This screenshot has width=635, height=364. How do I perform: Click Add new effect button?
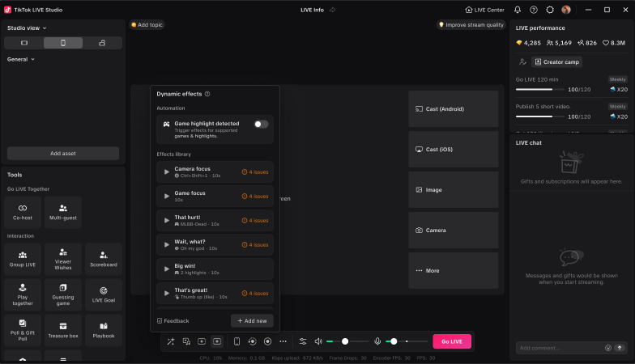[252, 320]
